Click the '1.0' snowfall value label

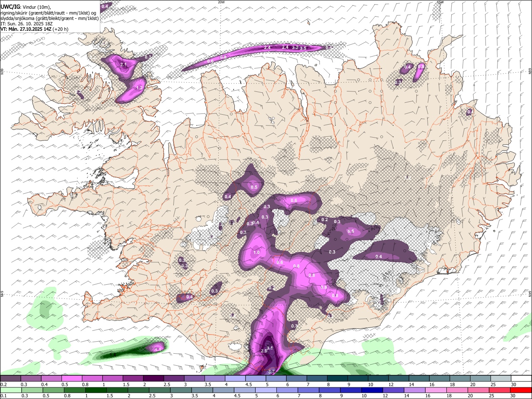(256, 252)
